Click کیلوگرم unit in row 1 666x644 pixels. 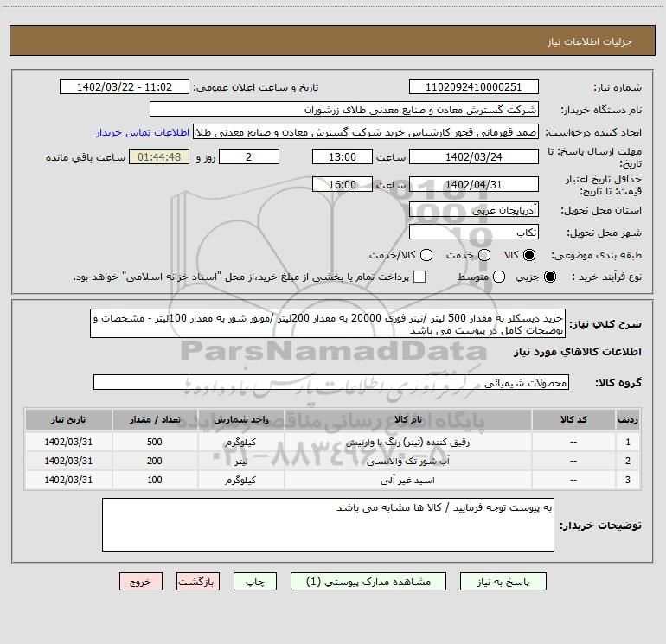[x=240, y=442]
